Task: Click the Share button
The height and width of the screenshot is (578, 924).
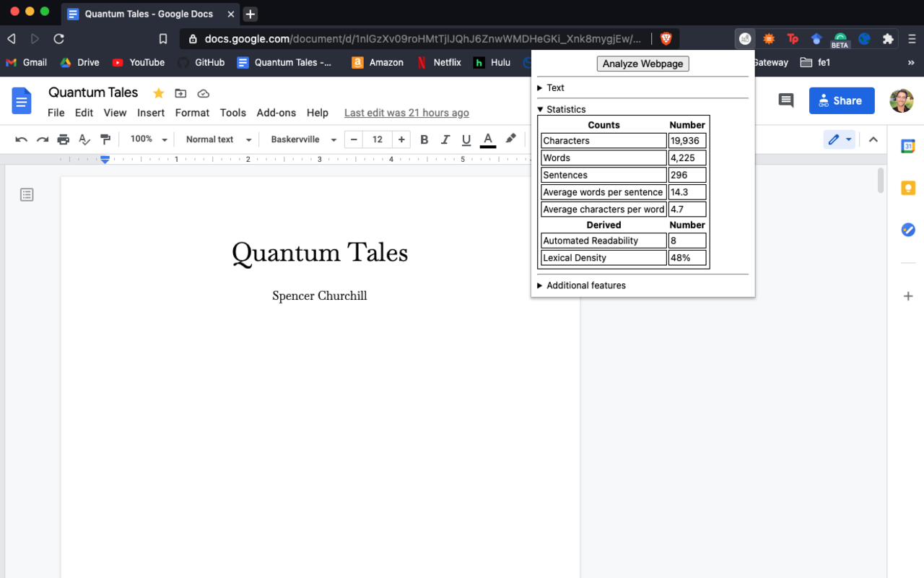Action: tap(842, 101)
